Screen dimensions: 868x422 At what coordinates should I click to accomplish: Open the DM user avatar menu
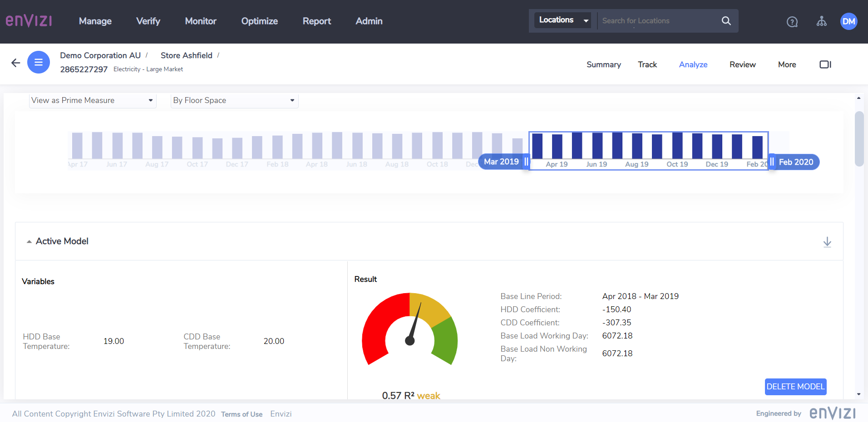[849, 21]
